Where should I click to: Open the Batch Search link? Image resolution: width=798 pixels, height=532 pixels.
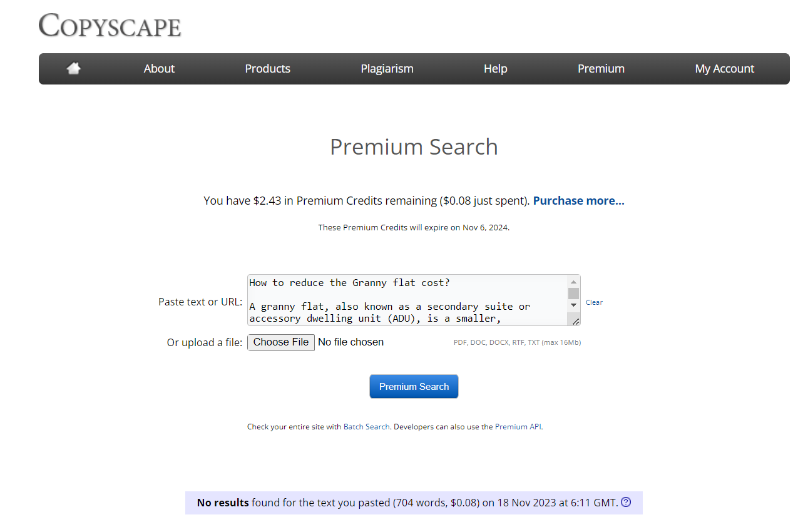point(367,427)
